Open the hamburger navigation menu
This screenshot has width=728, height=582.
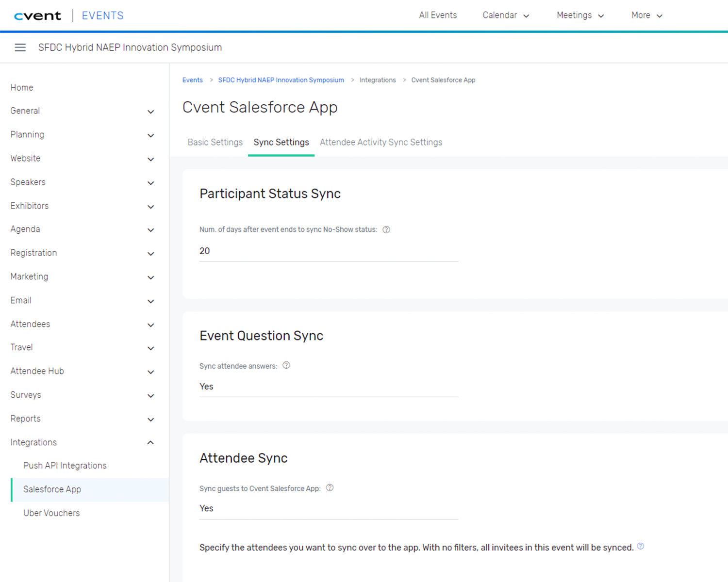[20, 47]
